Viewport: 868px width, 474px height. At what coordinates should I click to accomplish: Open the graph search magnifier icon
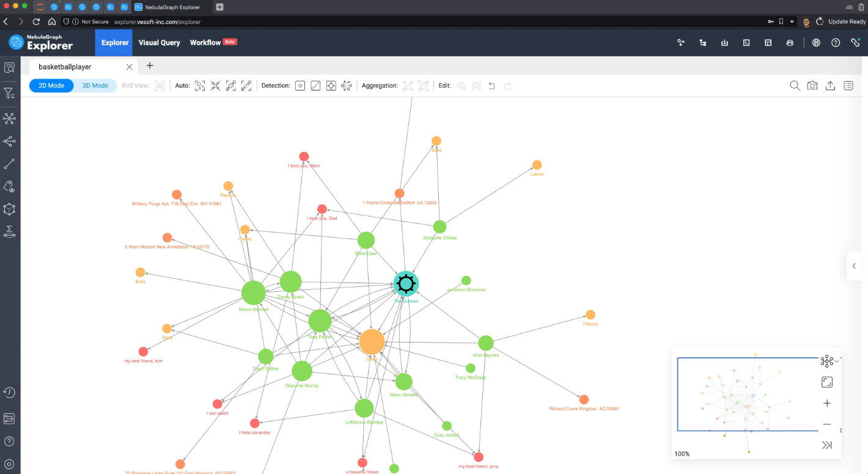pyautogui.click(x=795, y=86)
